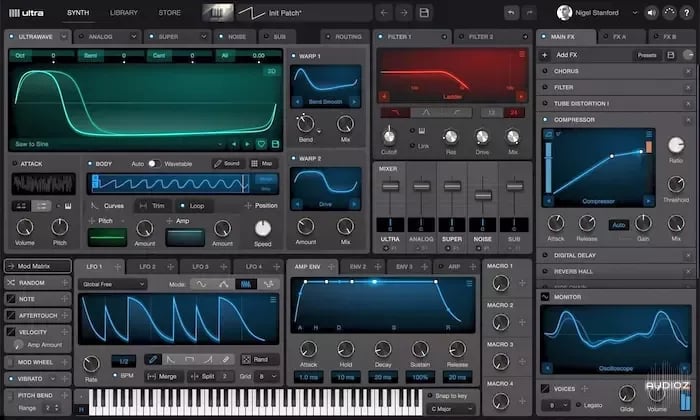Enable the Sub oscillator power button

point(266,37)
